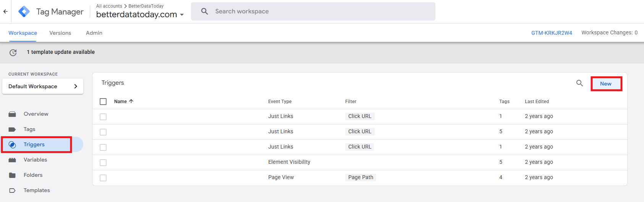This screenshot has width=644, height=202.
Task: Click the Tags label icon in sidebar
Action: tap(12, 129)
